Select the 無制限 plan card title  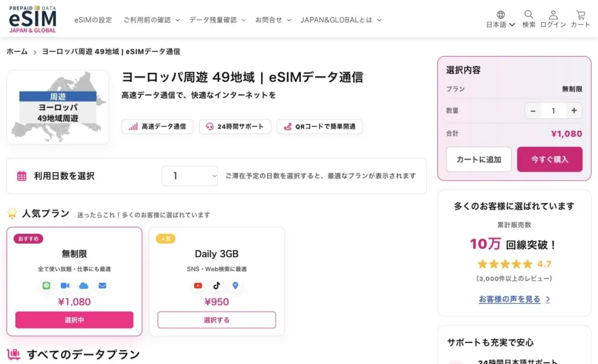pos(74,254)
